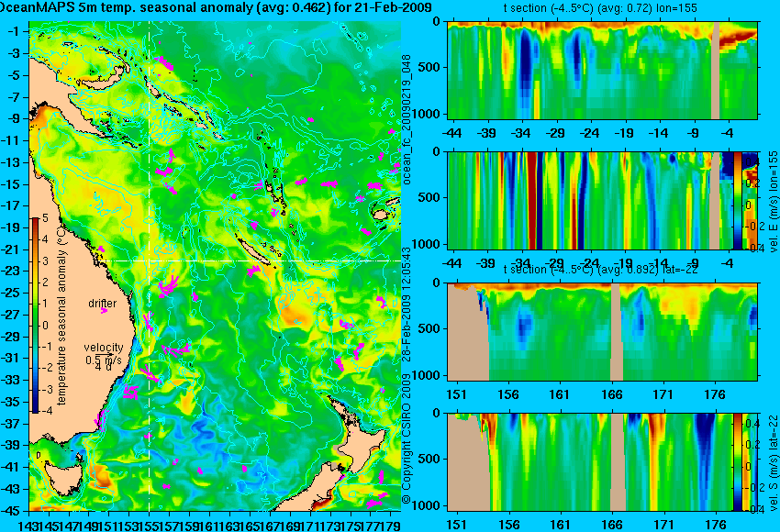Viewport: 780px width, 532px height.
Task: Click latitude tick '-45' on map axis
Action: tap(11, 511)
